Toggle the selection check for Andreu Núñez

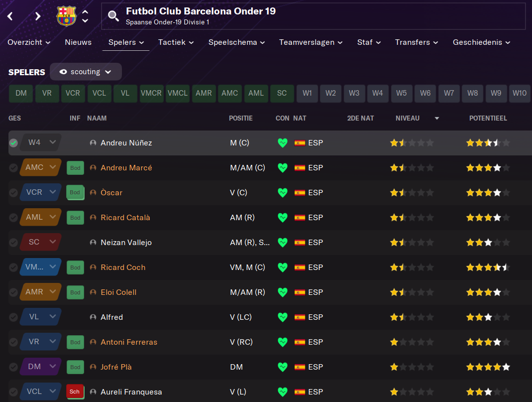pos(13,143)
